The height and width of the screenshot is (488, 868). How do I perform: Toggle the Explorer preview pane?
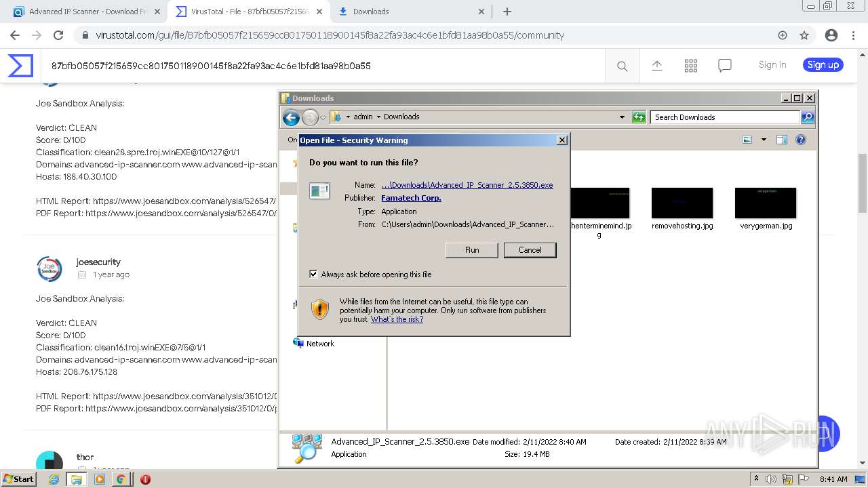(781, 140)
